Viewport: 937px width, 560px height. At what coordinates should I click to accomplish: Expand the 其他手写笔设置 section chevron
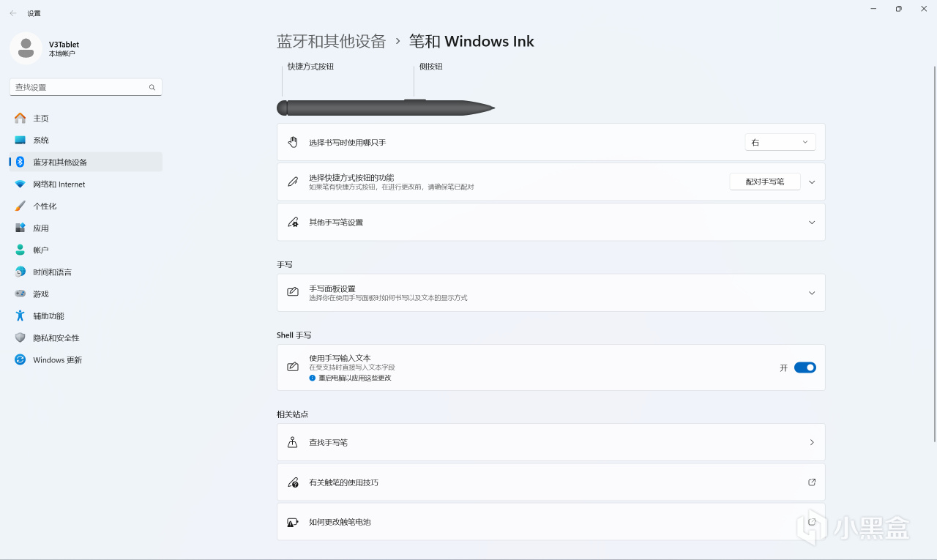[812, 222]
